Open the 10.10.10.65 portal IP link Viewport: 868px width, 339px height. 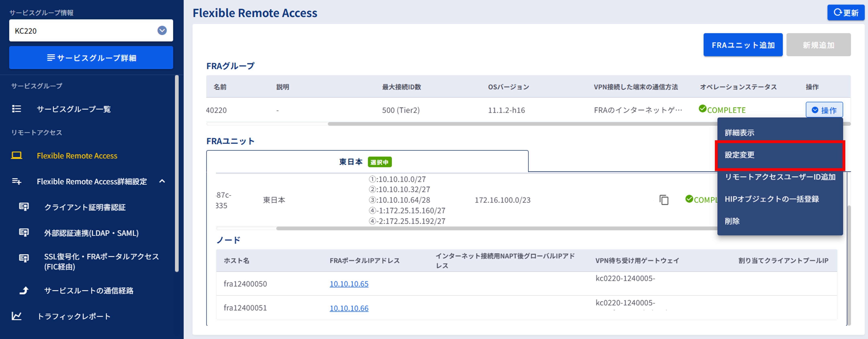[349, 284]
